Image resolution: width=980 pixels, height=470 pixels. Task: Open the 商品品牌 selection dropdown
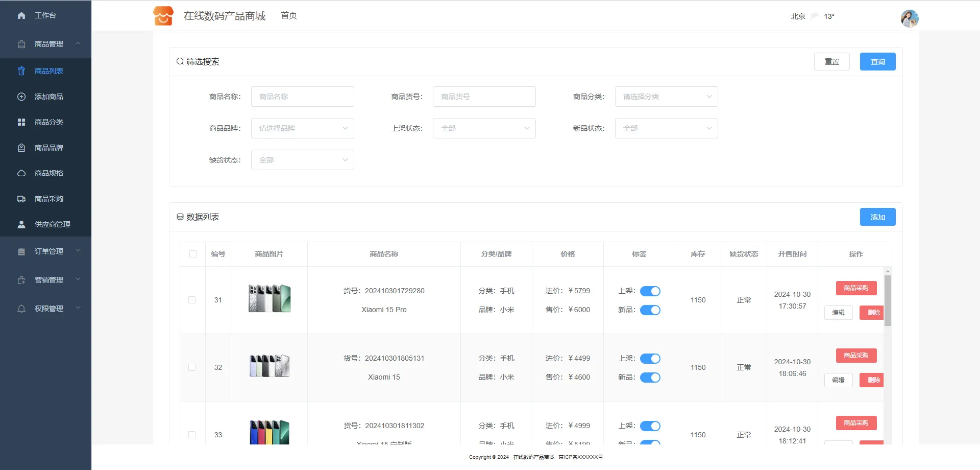pyautogui.click(x=302, y=128)
